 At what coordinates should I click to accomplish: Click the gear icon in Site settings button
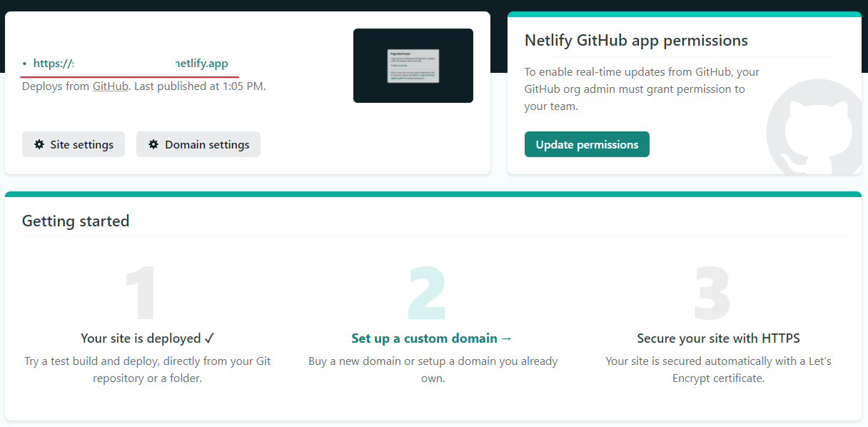39,144
